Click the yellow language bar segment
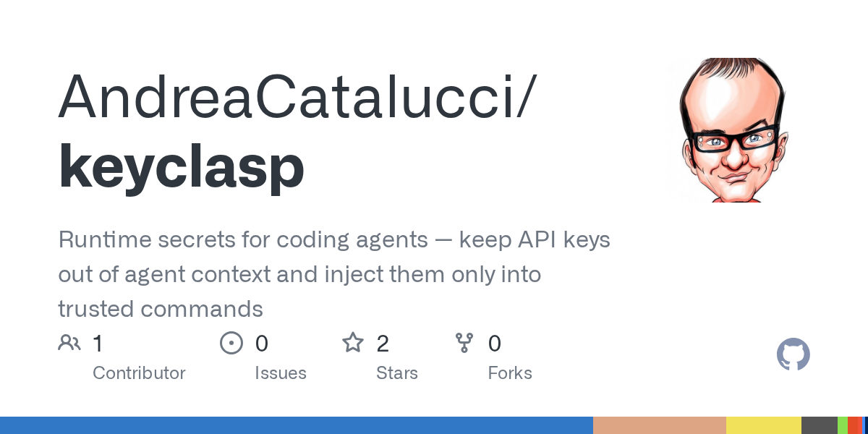Screen dimensions: 868x434 (x=764, y=425)
